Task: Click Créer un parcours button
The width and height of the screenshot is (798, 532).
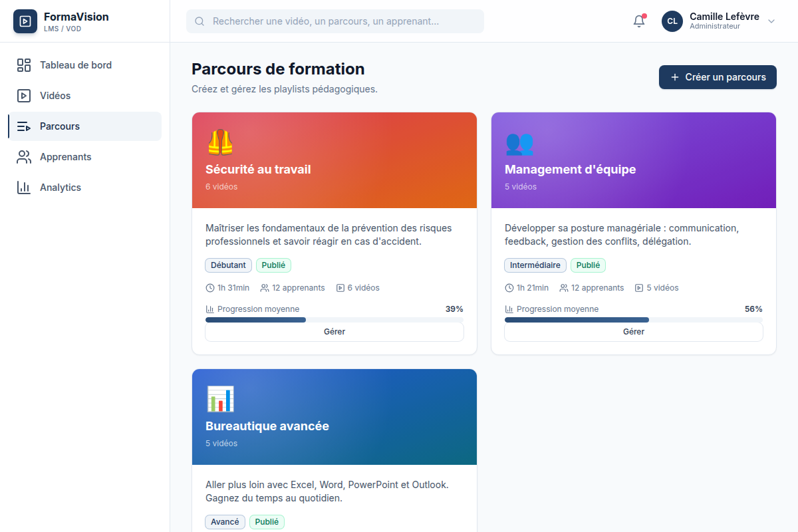Action: tap(718, 77)
